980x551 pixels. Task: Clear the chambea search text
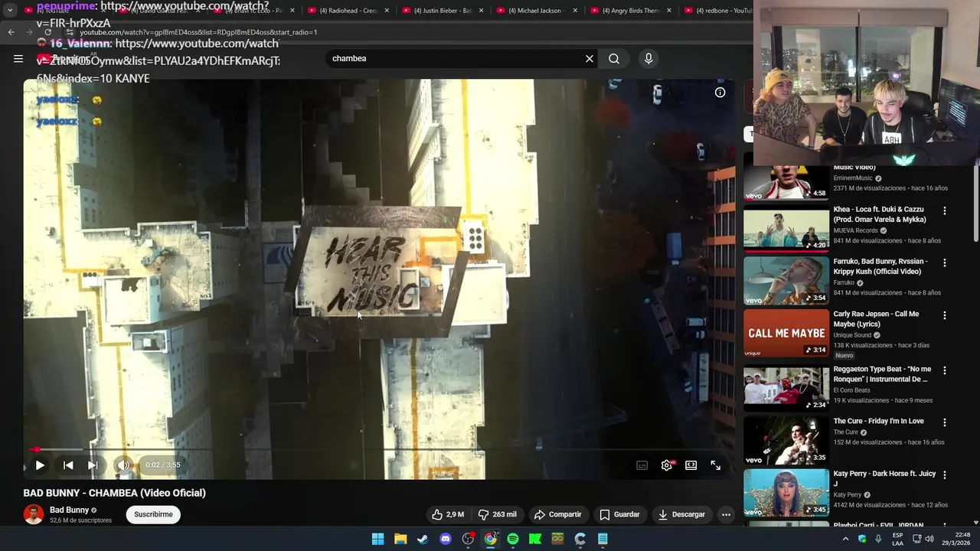coord(590,58)
